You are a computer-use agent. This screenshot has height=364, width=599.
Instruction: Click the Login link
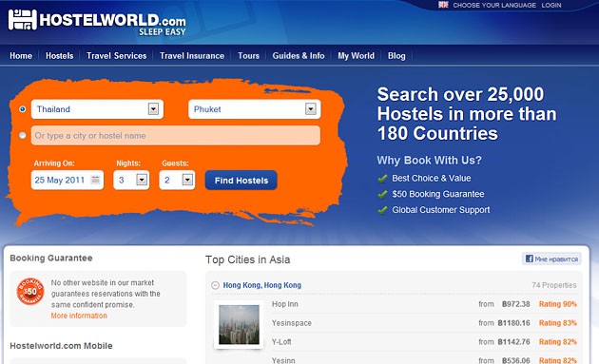tap(551, 6)
